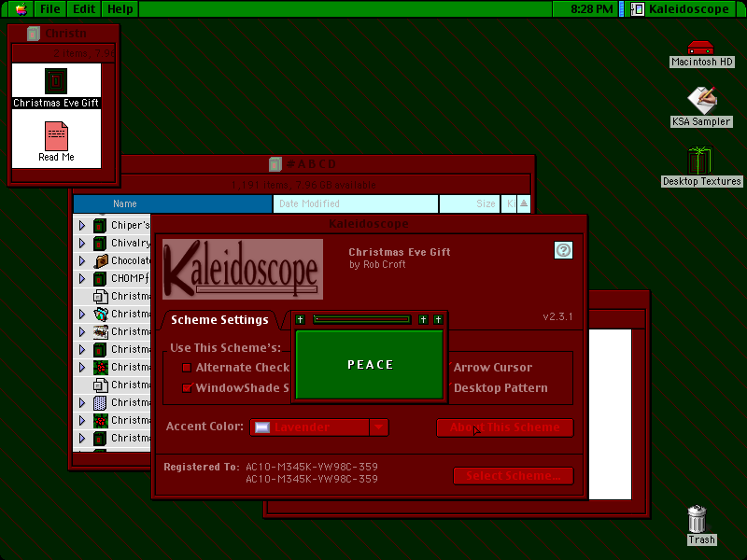
Task: Open the Accent Color dropdown arrow
Action: 379,427
